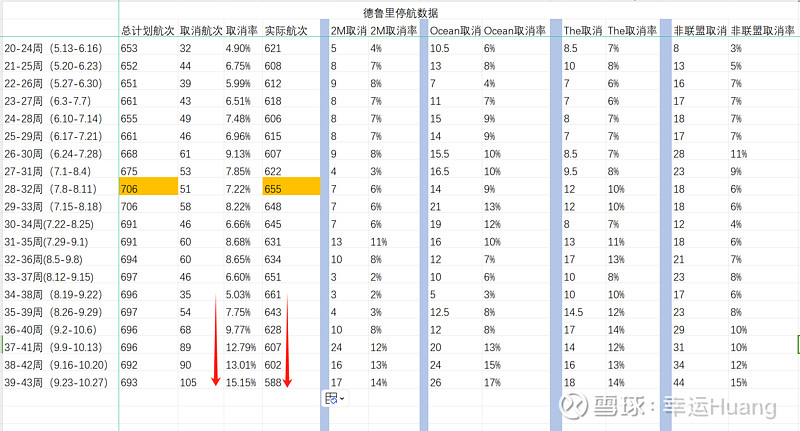Click row label 31-35周(7.29-9.1)
This screenshot has height=431, width=800.
46,242
